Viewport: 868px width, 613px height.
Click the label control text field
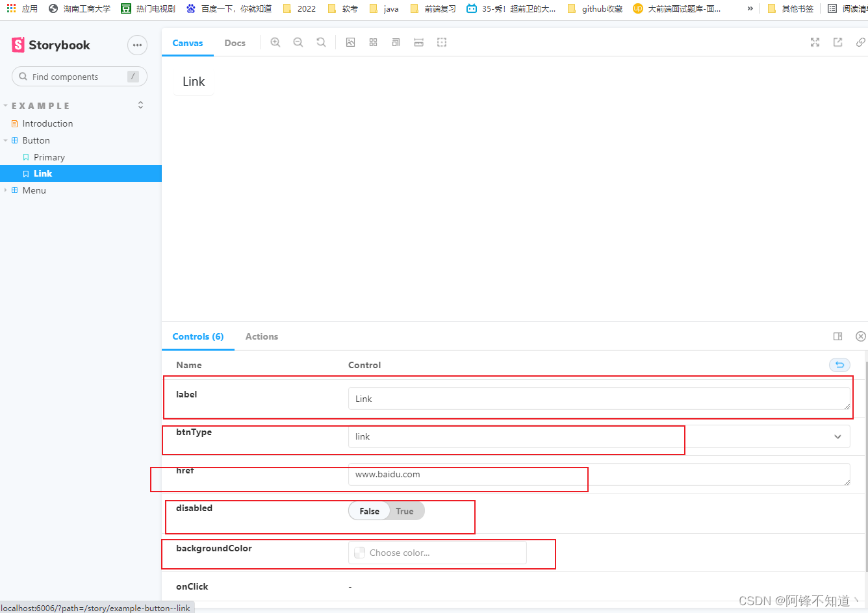[599, 399]
